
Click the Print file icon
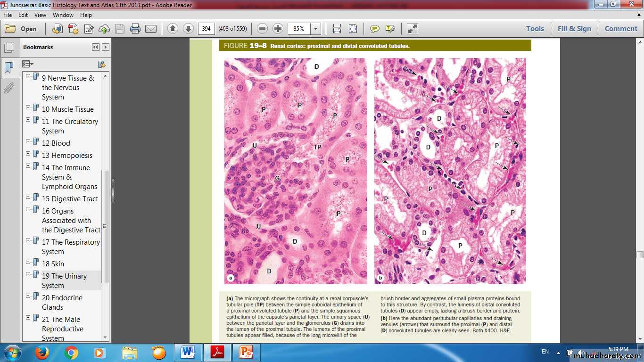click(135, 29)
